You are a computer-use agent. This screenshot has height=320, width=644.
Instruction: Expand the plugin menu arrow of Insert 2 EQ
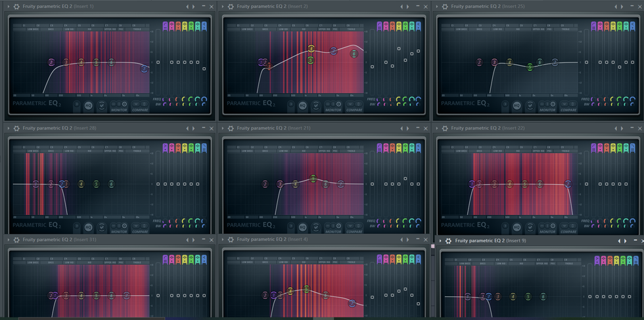tap(223, 7)
